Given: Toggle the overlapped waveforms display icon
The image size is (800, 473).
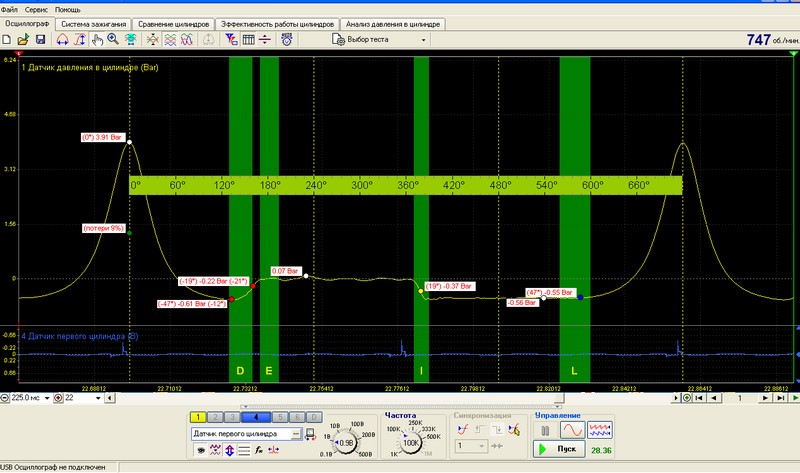Looking at the screenshot, I should click(187, 39).
